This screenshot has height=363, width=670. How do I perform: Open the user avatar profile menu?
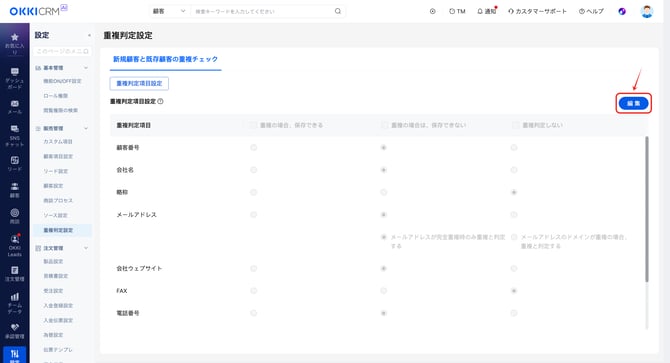[647, 12]
